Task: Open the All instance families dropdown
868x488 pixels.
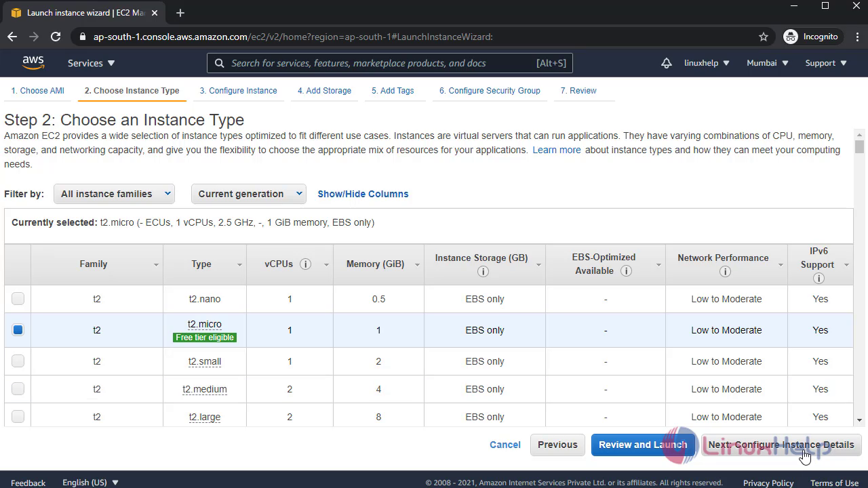Action: pos(114,194)
